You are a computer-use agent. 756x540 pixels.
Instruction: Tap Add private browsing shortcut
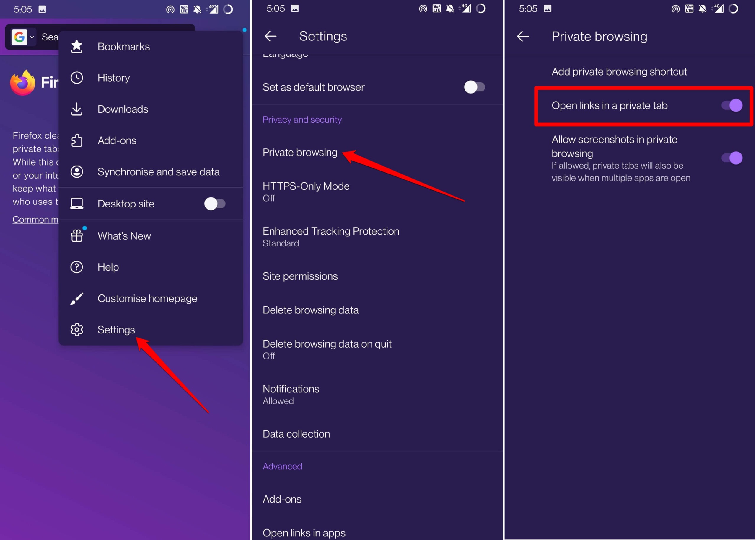630,72
